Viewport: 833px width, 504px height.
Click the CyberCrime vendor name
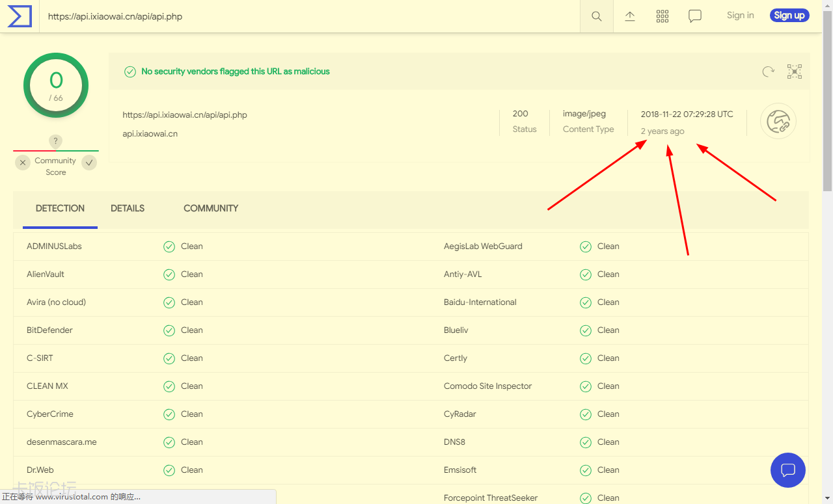tap(50, 414)
